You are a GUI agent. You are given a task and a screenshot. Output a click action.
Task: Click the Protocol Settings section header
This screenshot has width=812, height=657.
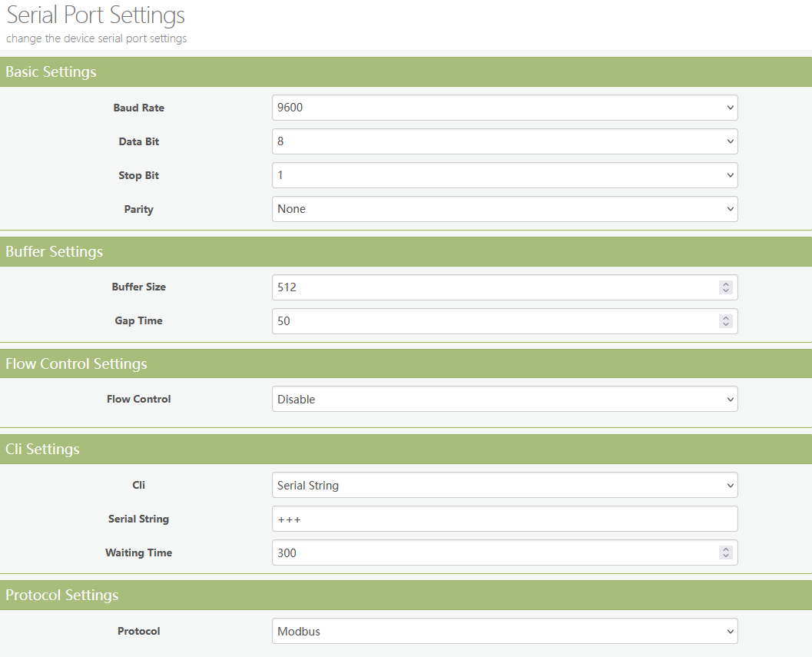62,596
